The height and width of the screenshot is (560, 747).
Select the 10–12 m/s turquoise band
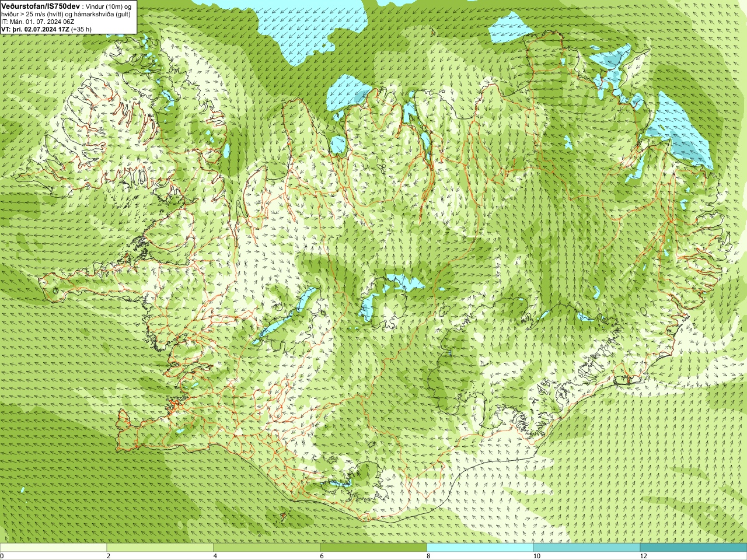point(587,548)
